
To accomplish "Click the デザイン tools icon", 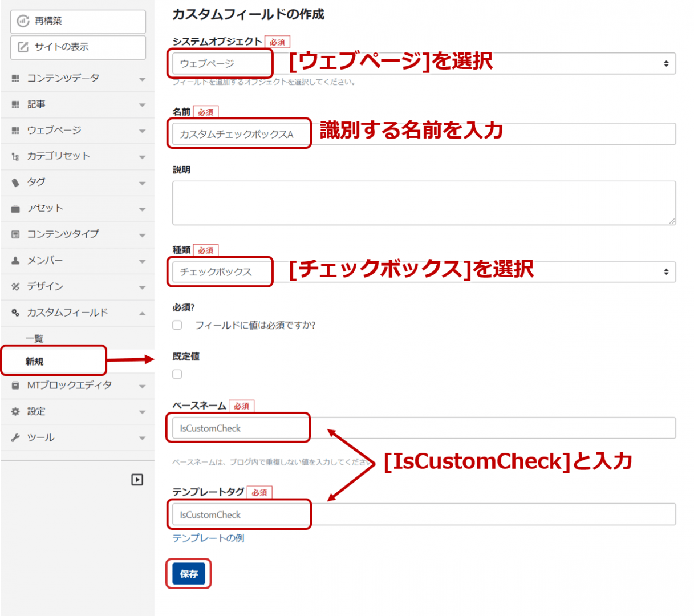I will pos(15,287).
